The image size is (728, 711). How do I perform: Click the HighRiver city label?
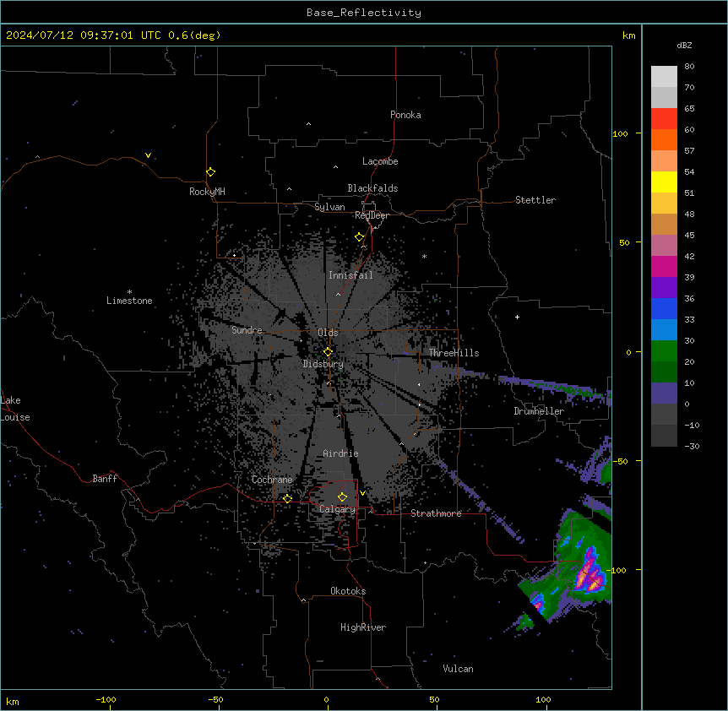point(363,627)
